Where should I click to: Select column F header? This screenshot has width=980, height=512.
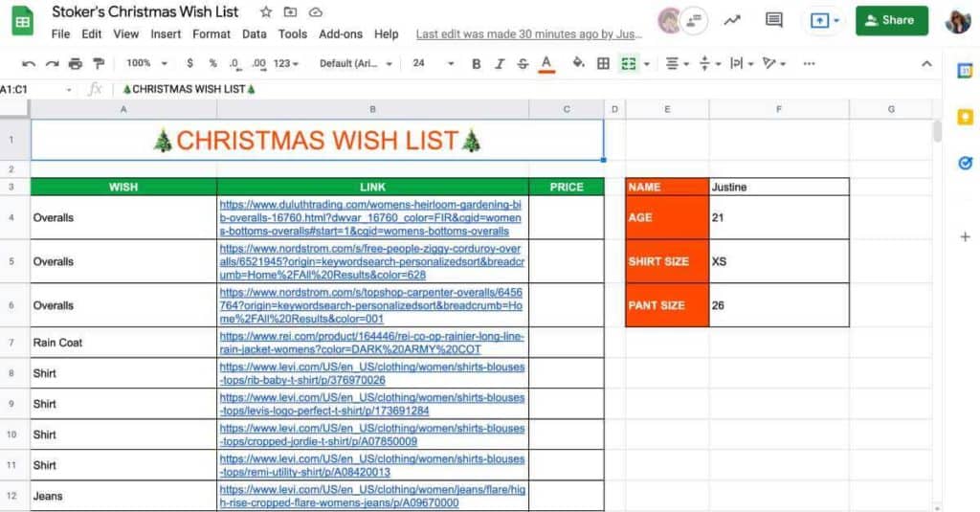pyautogui.click(x=779, y=109)
